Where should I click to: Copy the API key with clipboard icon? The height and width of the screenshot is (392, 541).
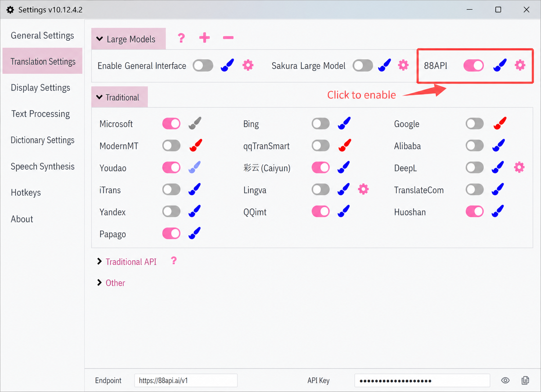[x=526, y=380]
